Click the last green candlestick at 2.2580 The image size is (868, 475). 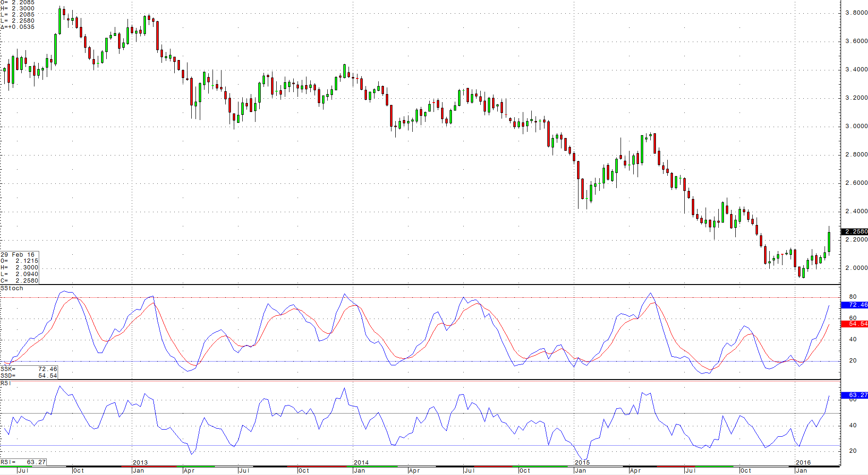pos(829,242)
